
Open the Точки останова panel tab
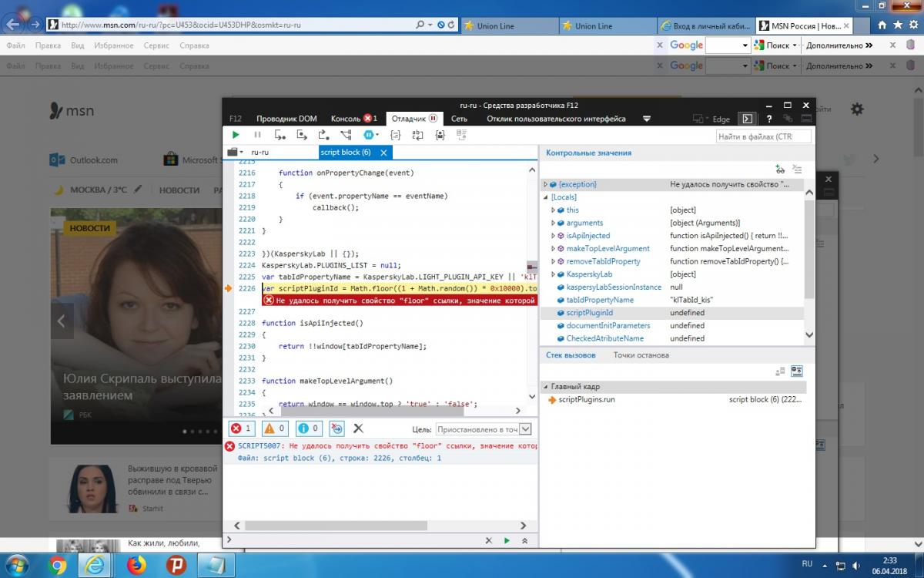tap(641, 355)
